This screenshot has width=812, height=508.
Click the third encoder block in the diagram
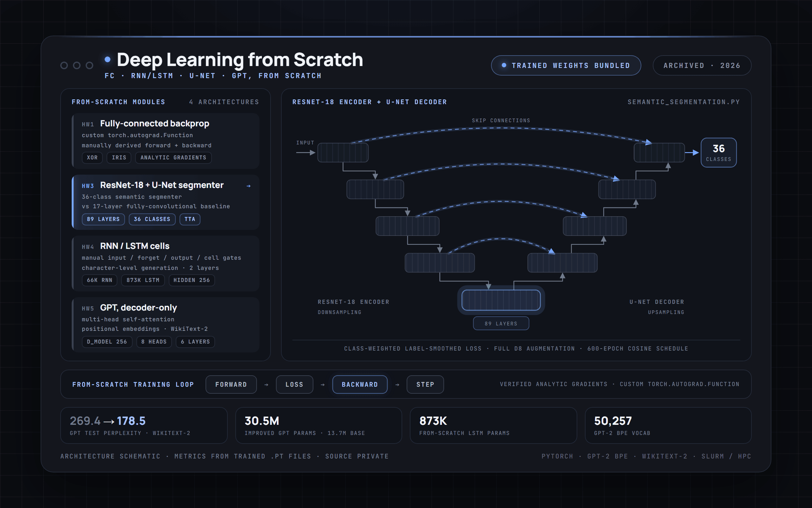(407, 226)
